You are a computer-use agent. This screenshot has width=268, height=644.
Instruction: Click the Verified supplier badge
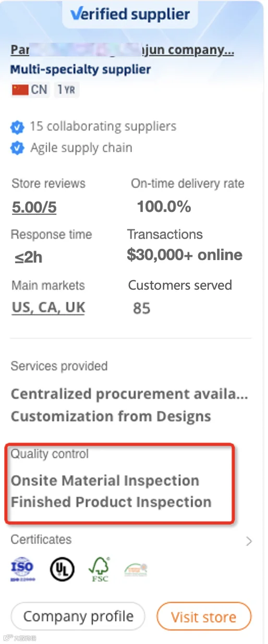pyautogui.click(x=130, y=14)
